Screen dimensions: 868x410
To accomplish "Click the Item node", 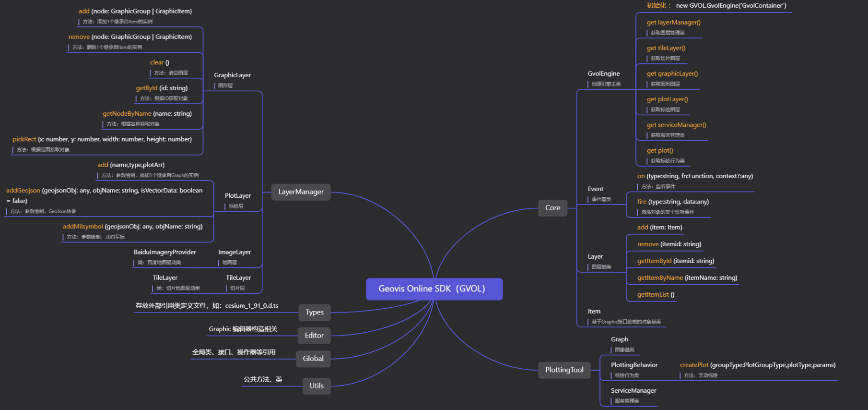I will pyautogui.click(x=624, y=316).
